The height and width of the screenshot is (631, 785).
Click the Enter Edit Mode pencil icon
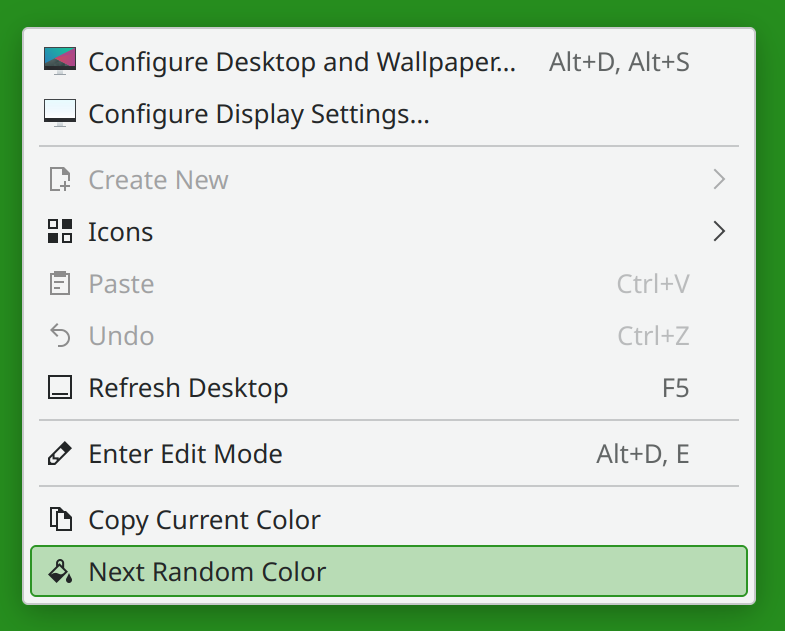(x=60, y=454)
